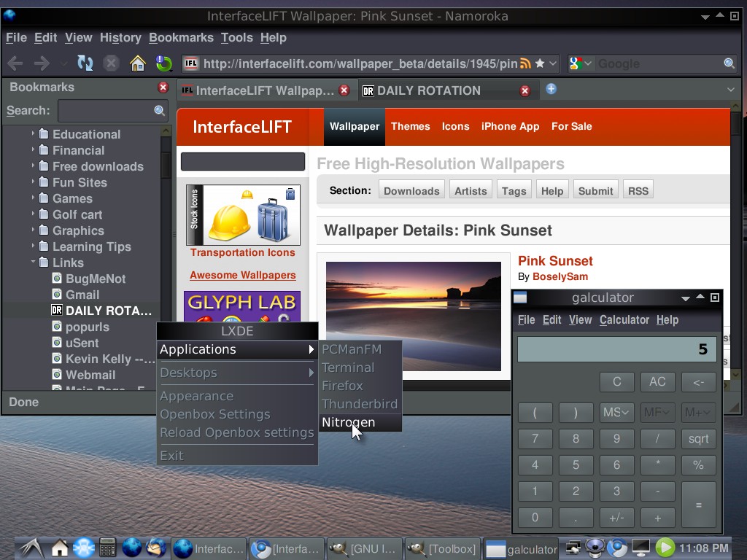Switch to the [Toolbox] taskbar window
Viewport: 747px width, 560px height.
[441, 549]
